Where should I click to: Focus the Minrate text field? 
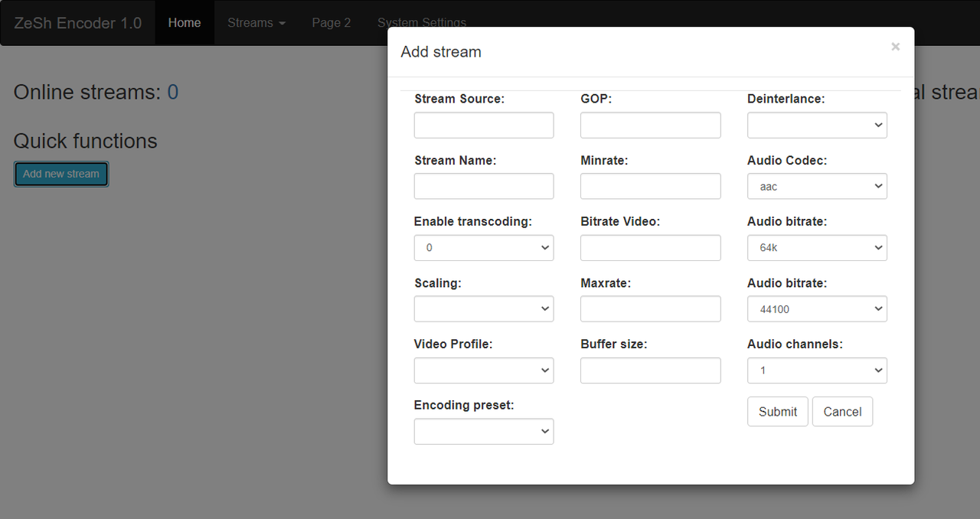click(x=650, y=187)
